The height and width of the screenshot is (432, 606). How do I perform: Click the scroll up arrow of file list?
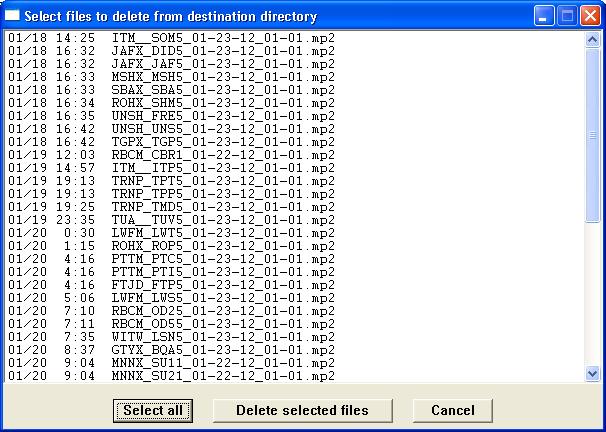[592, 39]
